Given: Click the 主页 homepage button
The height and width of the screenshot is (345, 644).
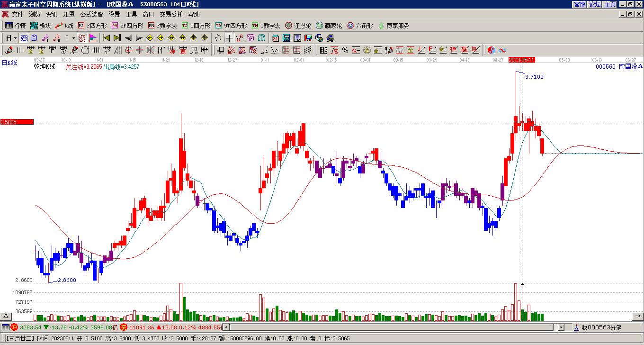Looking at the screenshot, I should click(x=610, y=4).
